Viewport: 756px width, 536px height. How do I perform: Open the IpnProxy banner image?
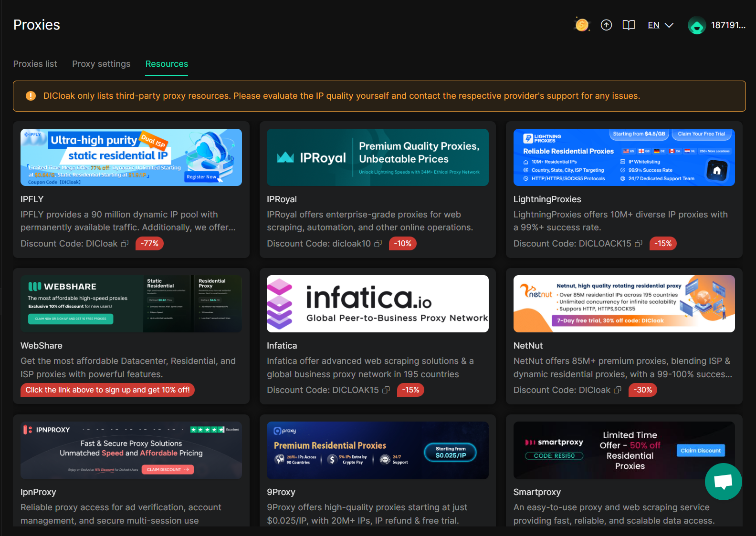tap(131, 450)
